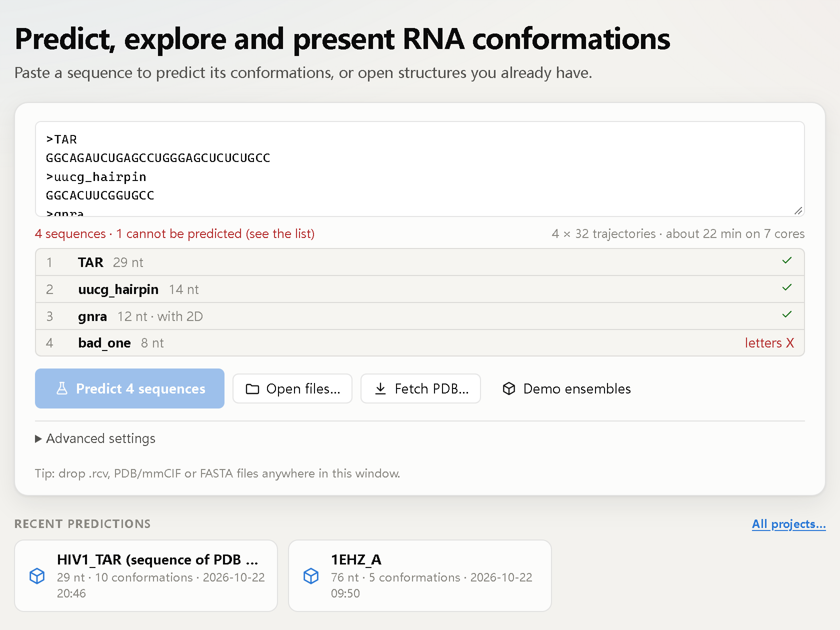Click the '1 cannot be predicted' warning text
Image resolution: width=840 pixels, height=630 pixels.
coord(215,234)
